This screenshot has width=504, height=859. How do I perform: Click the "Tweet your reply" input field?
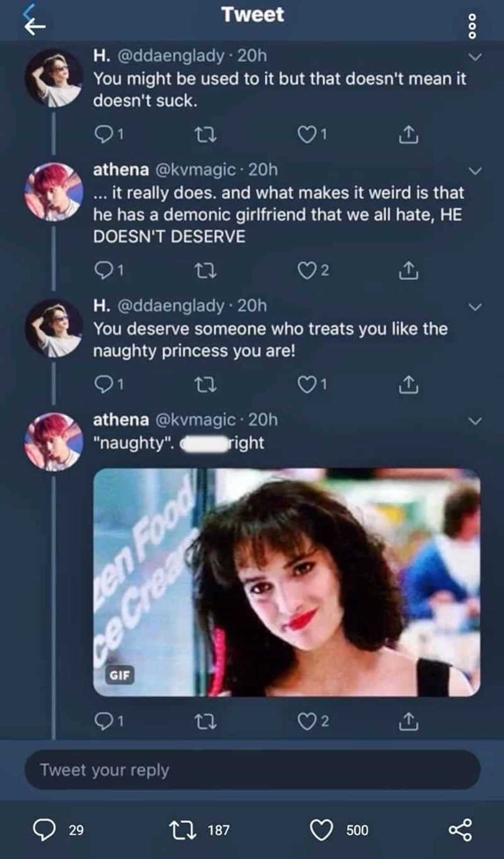pos(252,769)
